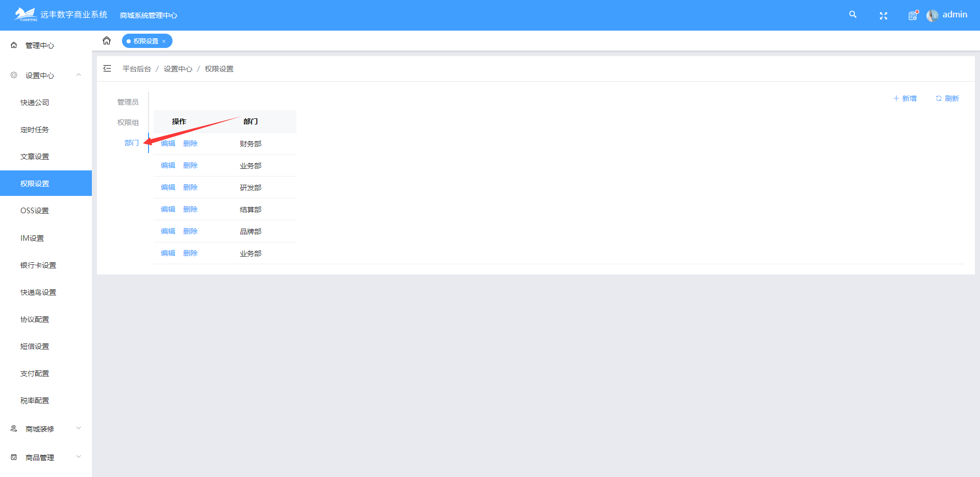The image size is (980, 477).
Task: Click the search magnifier icon in header
Action: [x=852, y=15]
